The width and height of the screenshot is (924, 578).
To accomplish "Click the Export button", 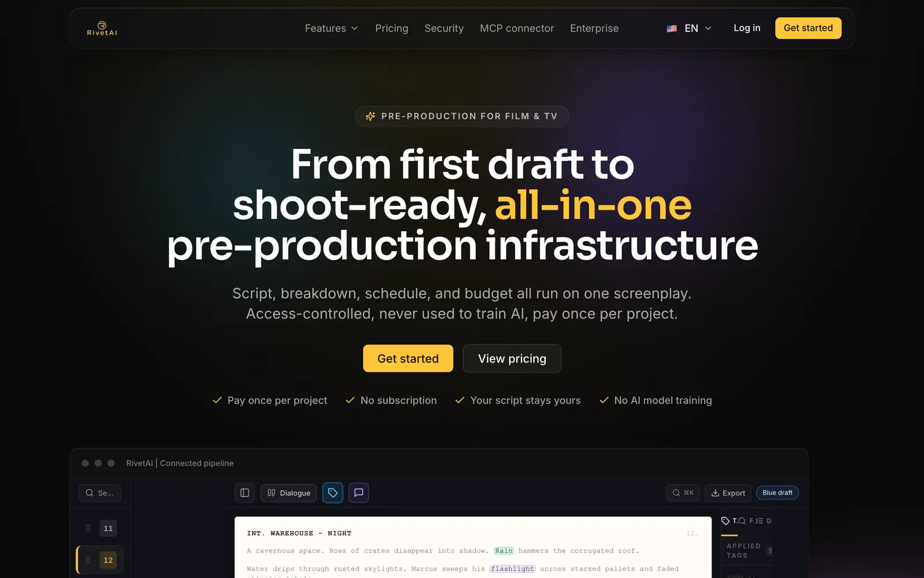I will 728,493.
